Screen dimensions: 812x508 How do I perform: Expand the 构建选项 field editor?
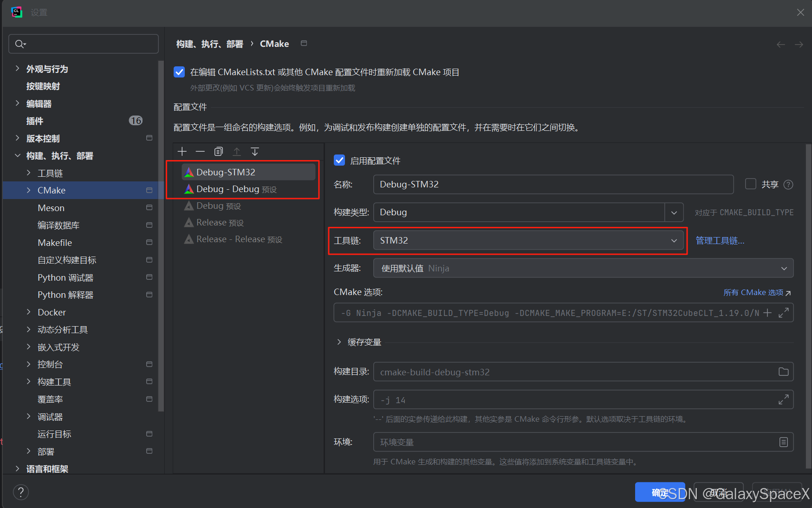(x=784, y=399)
